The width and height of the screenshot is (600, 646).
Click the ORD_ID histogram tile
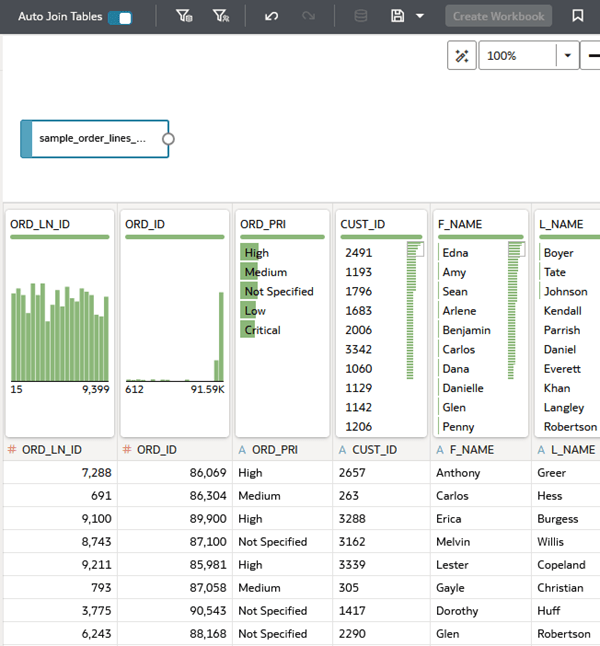coord(175,323)
